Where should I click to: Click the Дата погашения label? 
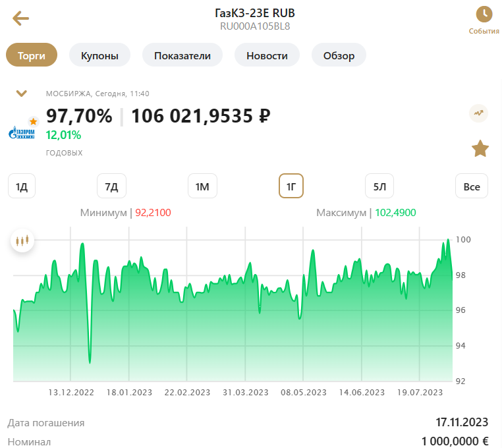point(45,423)
